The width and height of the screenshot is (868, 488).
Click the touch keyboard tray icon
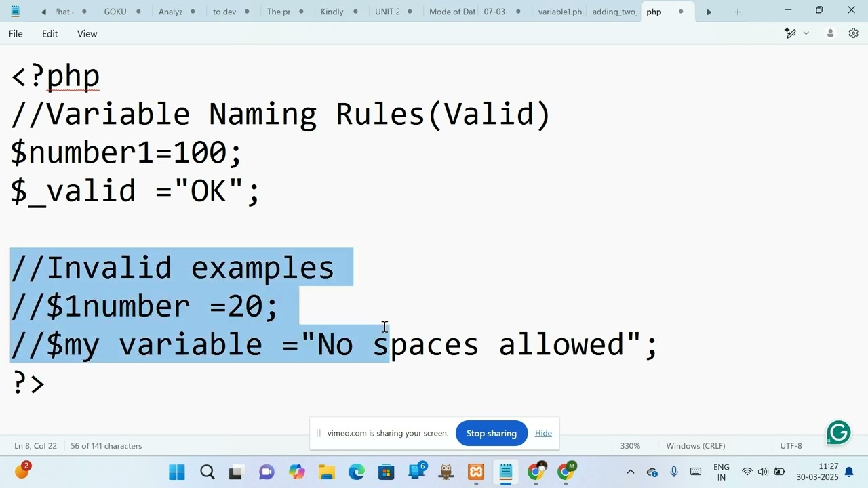[x=696, y=472]
